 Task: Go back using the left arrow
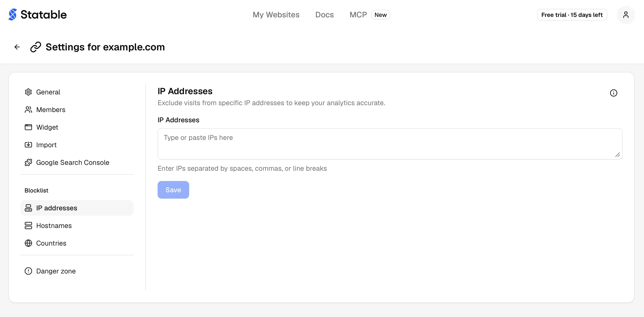(x=17, y=47)
